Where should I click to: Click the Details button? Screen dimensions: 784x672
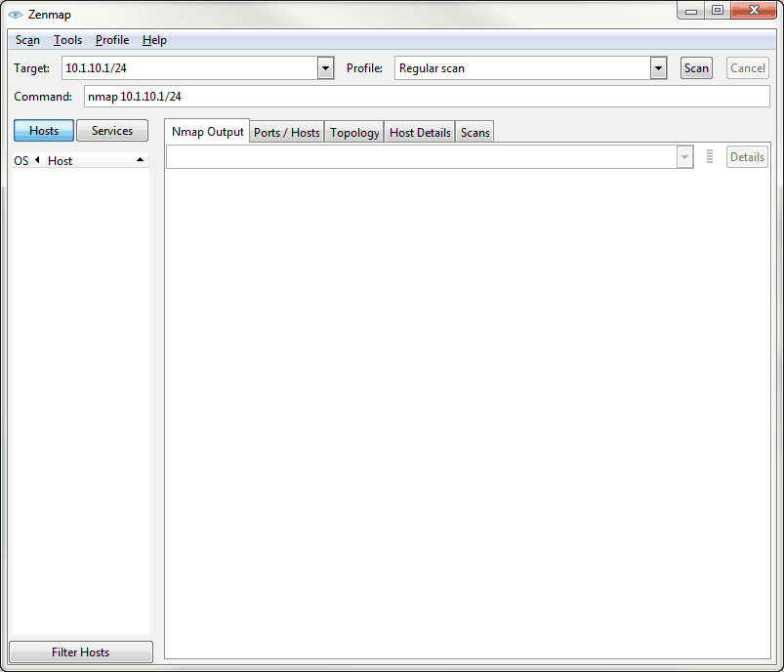coord(747,157)
